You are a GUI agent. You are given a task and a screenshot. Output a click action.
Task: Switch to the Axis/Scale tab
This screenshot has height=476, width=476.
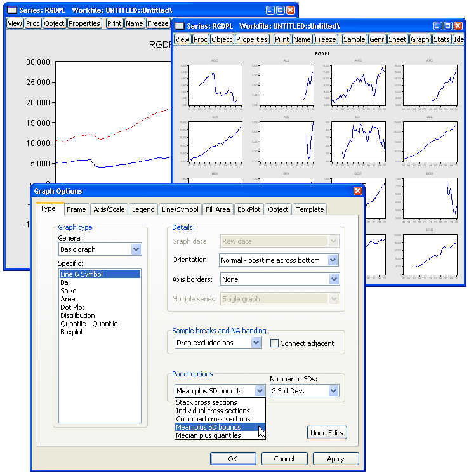[x=109, y=209]
